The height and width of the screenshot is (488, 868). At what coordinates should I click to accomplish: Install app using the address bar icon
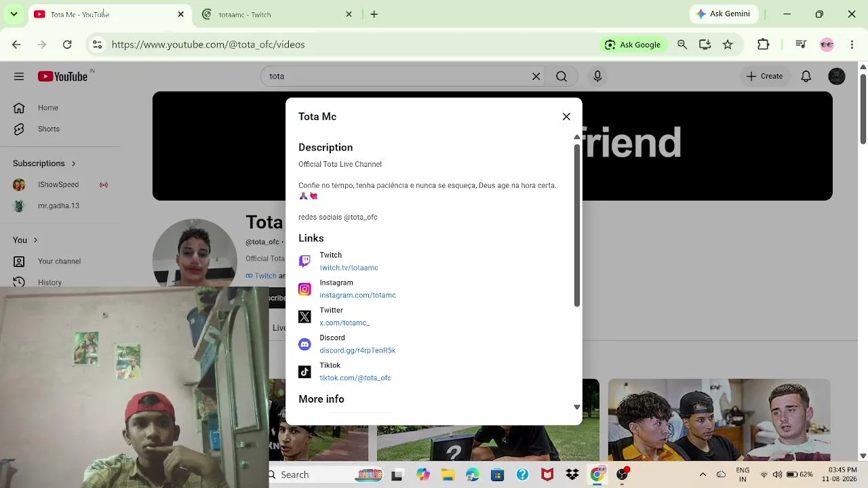click(x=705, y=45)
